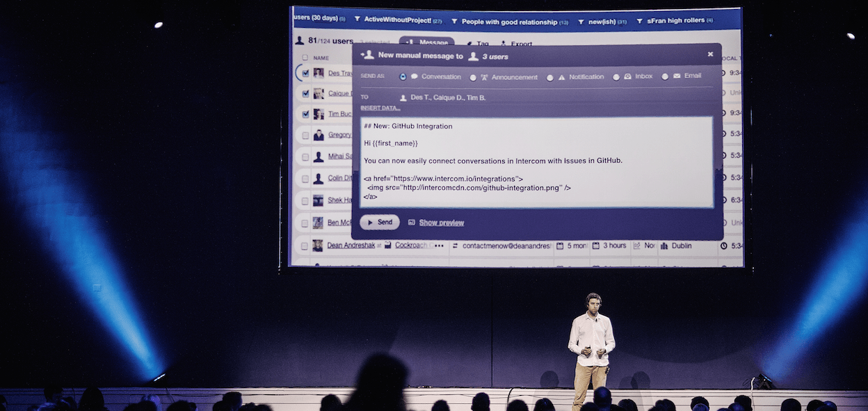Viewport: 868px width, 411px height.
Task: Click Dean Andreshak's avatar thumbnail
Action: tap(317, 245)
